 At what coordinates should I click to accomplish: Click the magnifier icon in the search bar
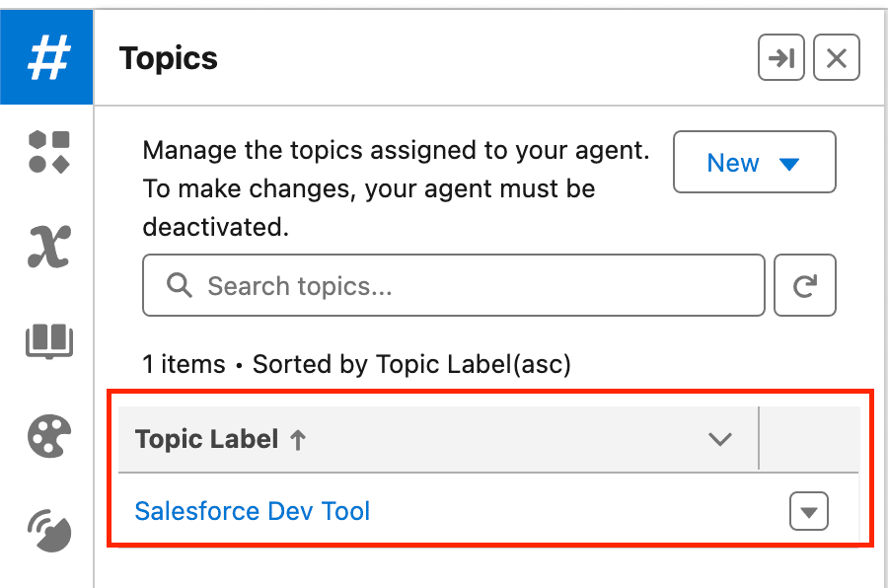click(x=178, y=285)
